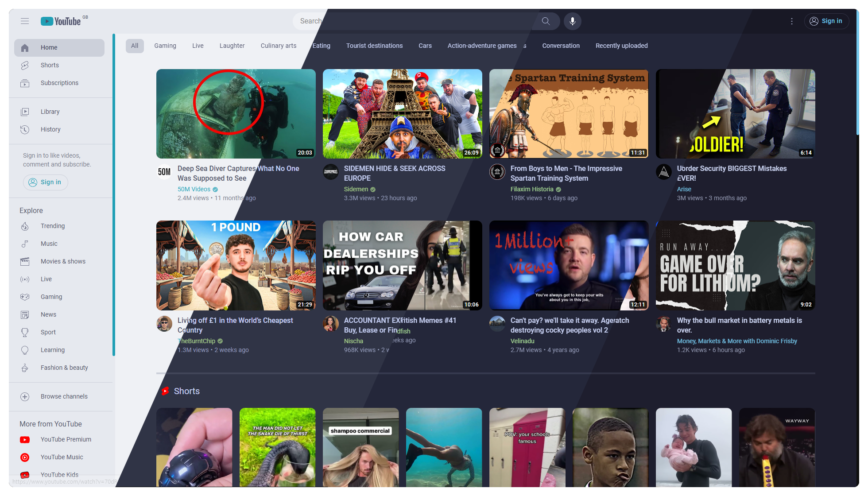Click the sidebar vertical scrollbar
The image size is (868, 496).
coord(114,195)
